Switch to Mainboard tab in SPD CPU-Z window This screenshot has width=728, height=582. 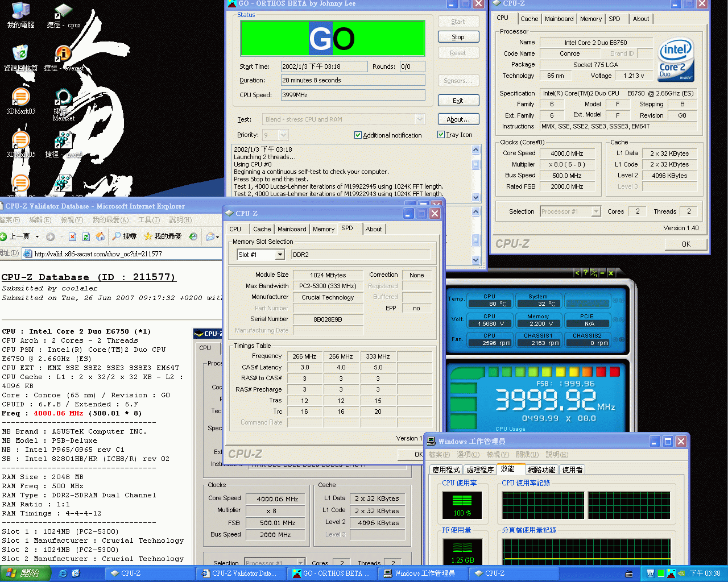292,229
